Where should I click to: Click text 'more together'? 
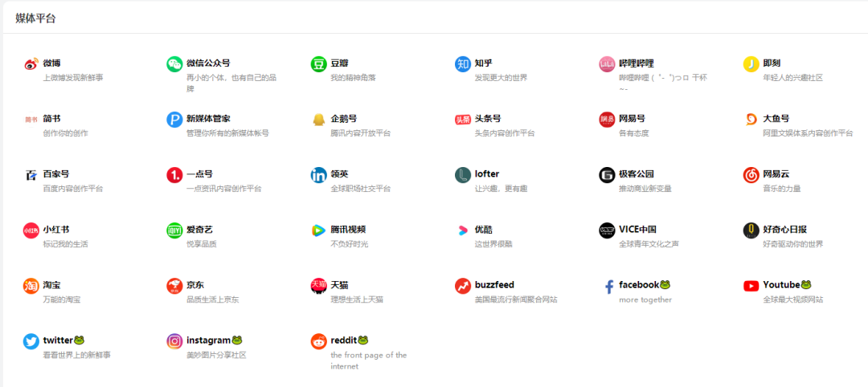(x=645, y=299)
